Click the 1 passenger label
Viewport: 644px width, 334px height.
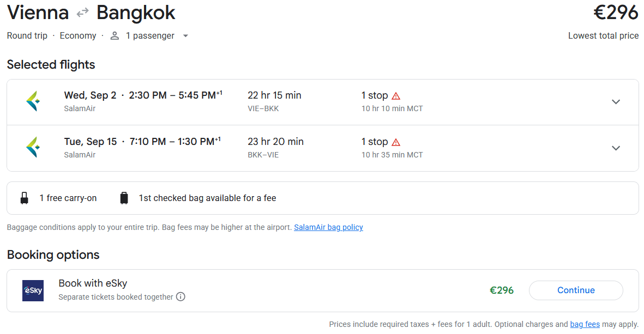pos(150,36)
